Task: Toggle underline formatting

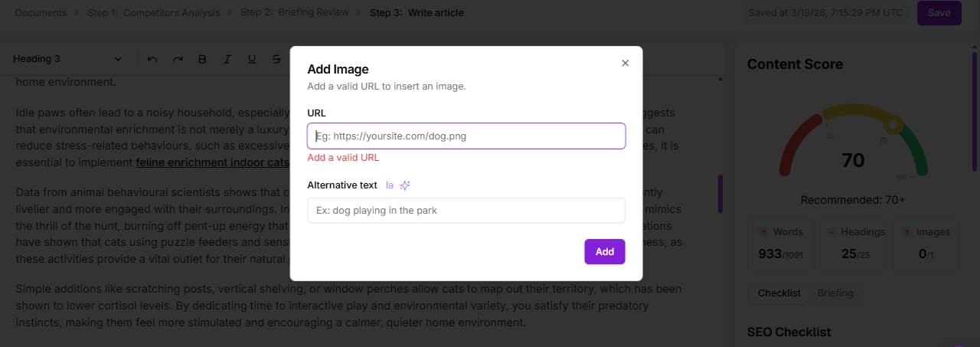Action: 252,59
